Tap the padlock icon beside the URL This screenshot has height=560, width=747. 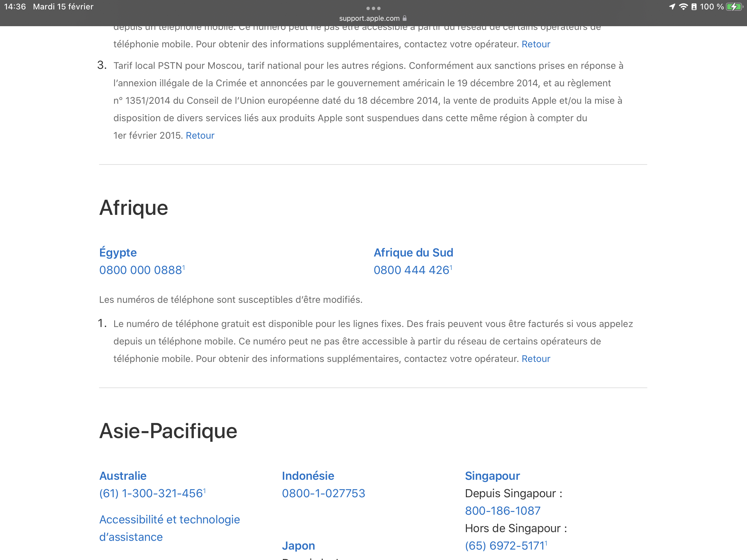(x=404, y=18)
